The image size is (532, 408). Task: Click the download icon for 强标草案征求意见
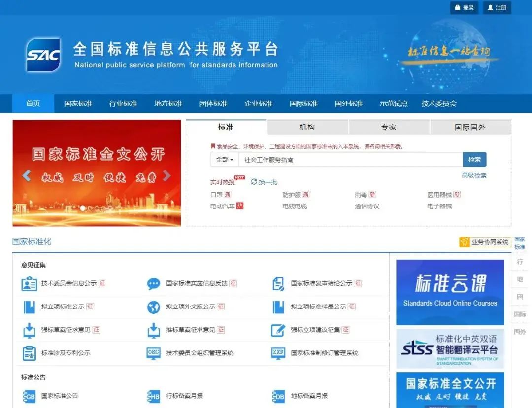pos(29,330)
